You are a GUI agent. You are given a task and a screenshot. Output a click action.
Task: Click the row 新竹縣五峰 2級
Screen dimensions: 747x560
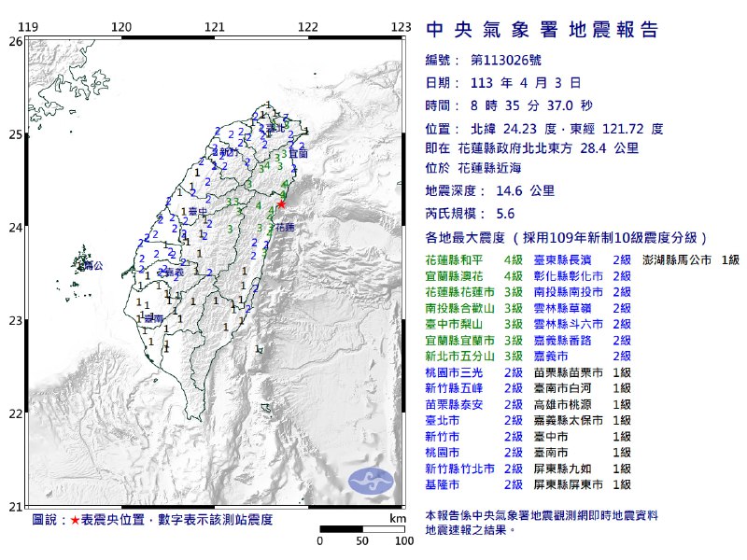(474, 388)
